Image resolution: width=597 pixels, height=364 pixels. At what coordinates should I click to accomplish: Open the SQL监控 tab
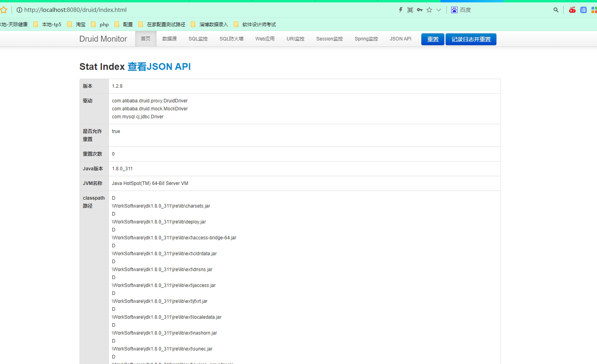click(198, 39)
